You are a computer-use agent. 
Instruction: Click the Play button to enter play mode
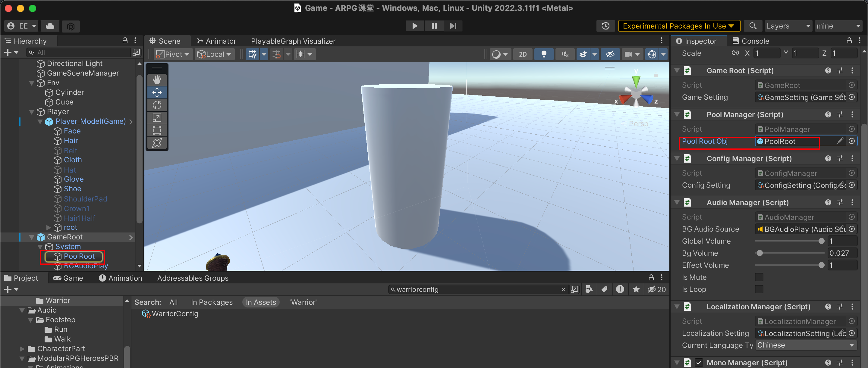tap(414, 26)
